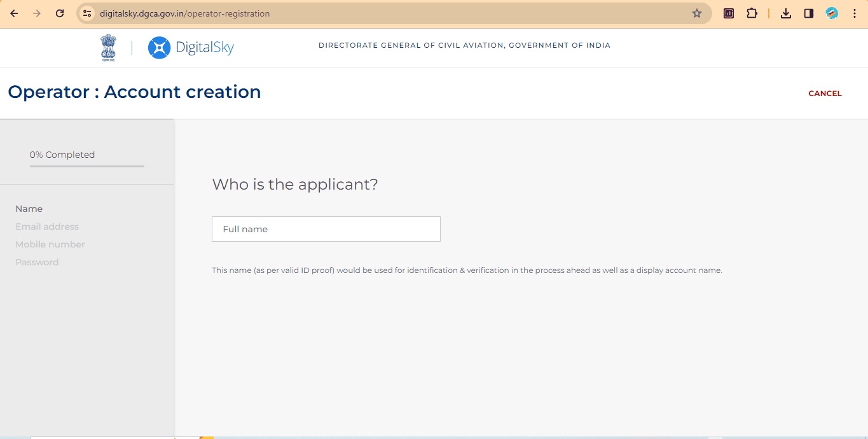Select the Email address step
The width and height of the screenshot is (868, 439).
(47, 226)
